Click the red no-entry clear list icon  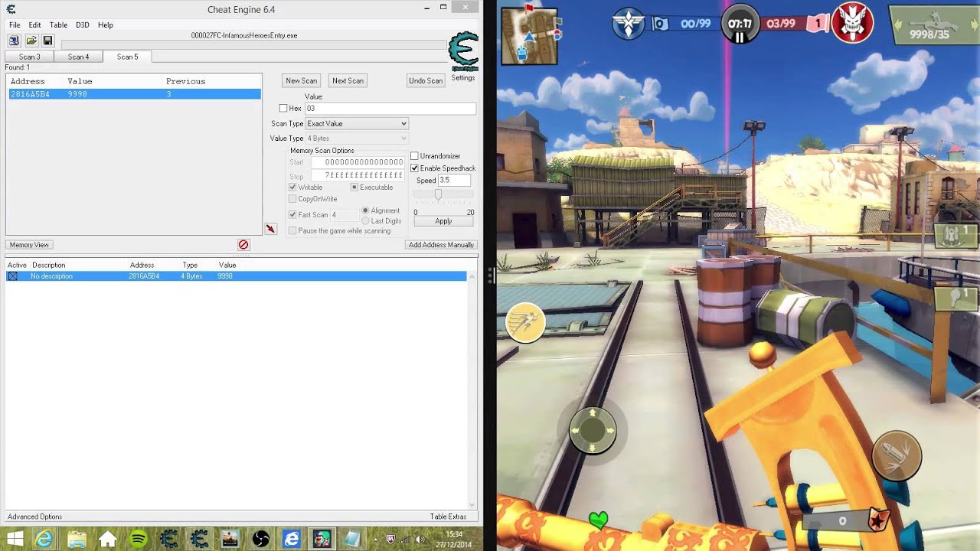(243, 245)
